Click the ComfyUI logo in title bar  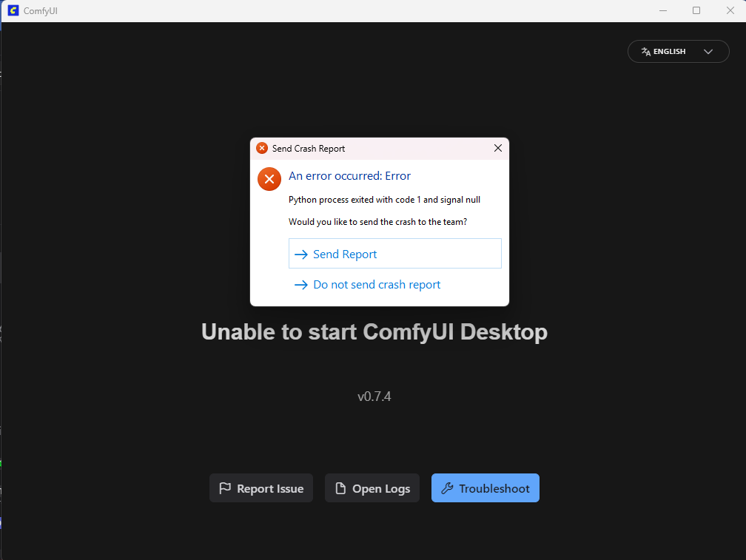[x=13, y=10]
